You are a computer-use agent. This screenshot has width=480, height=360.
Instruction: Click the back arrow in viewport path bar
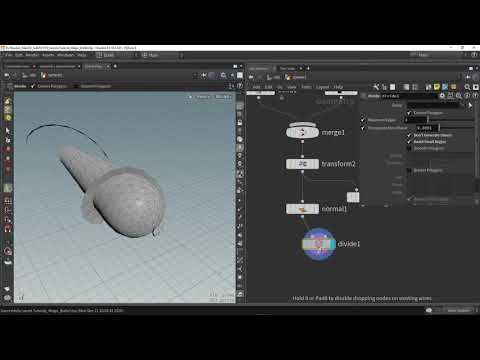coord(6,76)
